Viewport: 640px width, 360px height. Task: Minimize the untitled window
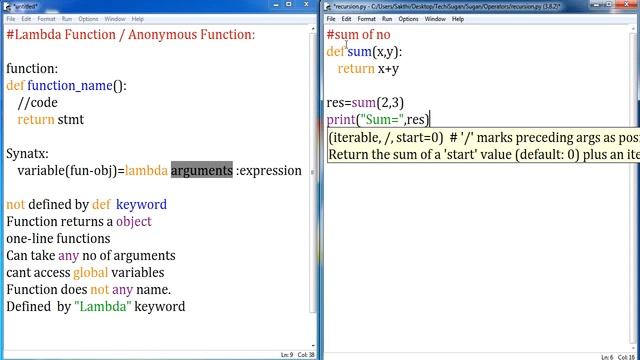pyautogui.click(x=276, y=4)
